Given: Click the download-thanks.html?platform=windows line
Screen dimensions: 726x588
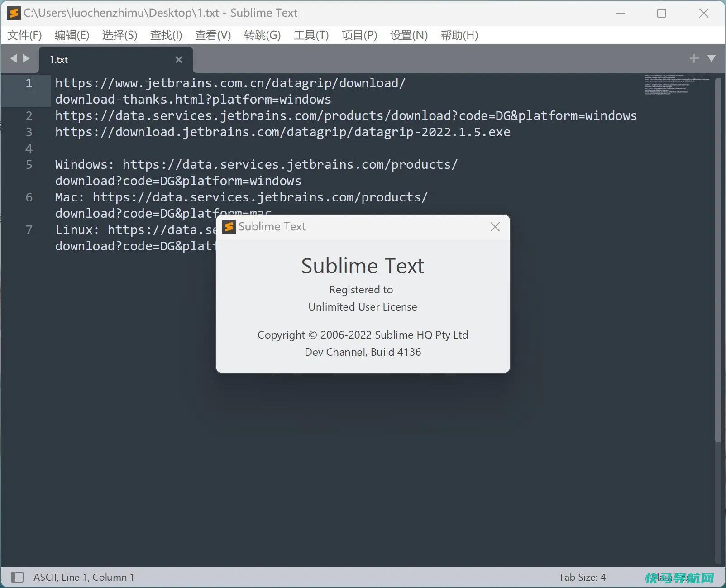Looking at the screenshot, I should tap(193, 100).
